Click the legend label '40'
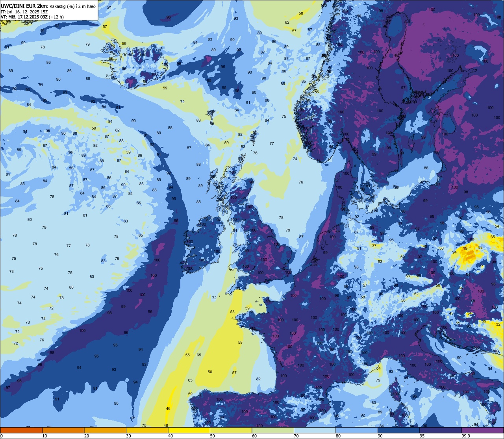504x439 pixels. click(x=170, y=436)
